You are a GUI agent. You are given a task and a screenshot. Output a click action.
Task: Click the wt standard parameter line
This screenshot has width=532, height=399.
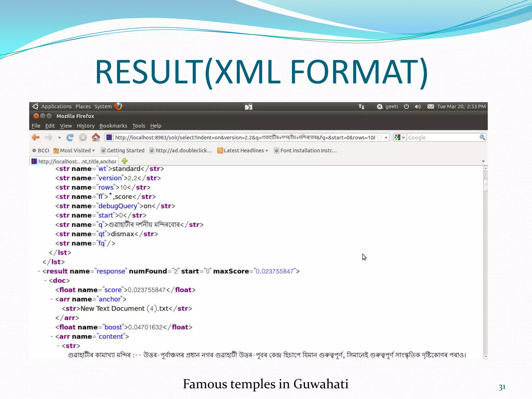click(x=110, y=169)
